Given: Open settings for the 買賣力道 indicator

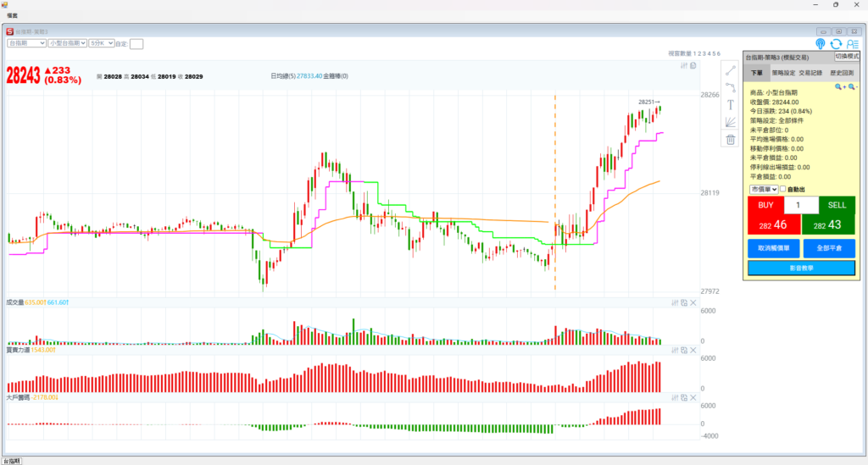Looking at the screenshot, I should [x=675, y=350].
